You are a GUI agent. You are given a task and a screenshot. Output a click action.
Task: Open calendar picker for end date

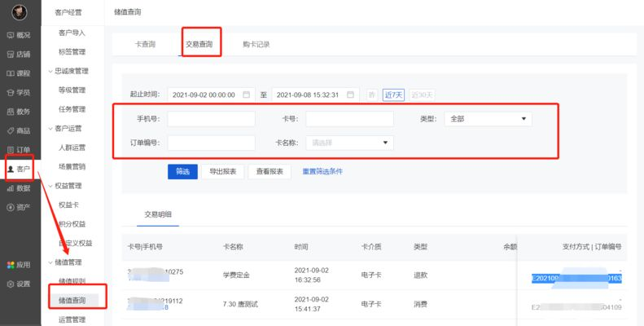click(350, 95)
